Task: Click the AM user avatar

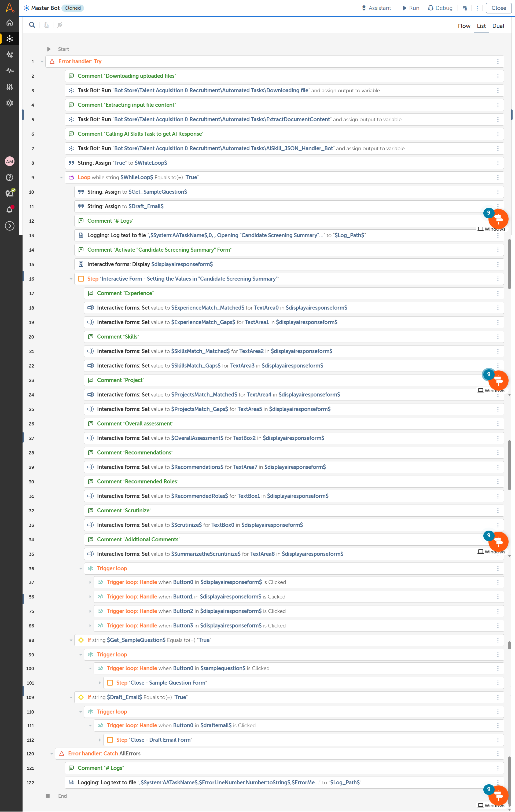Action: [x=10, y=161]
